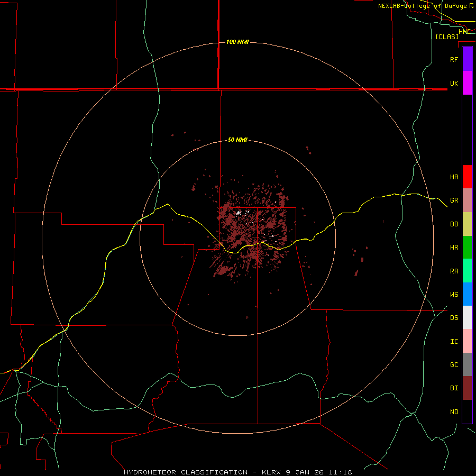This screenshot has width=476, height=476.
Task: Click the 11:18 timestamp
Action: click(340, 472)
